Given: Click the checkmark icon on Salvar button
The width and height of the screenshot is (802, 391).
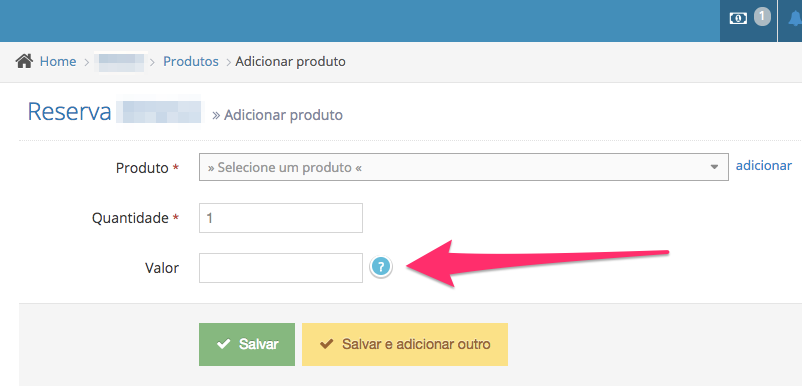Looking at the screenshot, I should (223, 344).
